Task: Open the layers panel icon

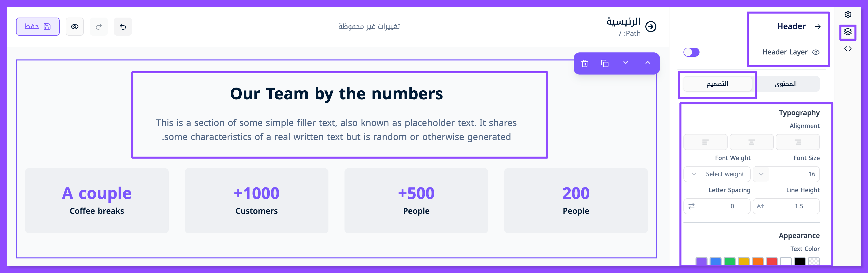Action: 848,32
